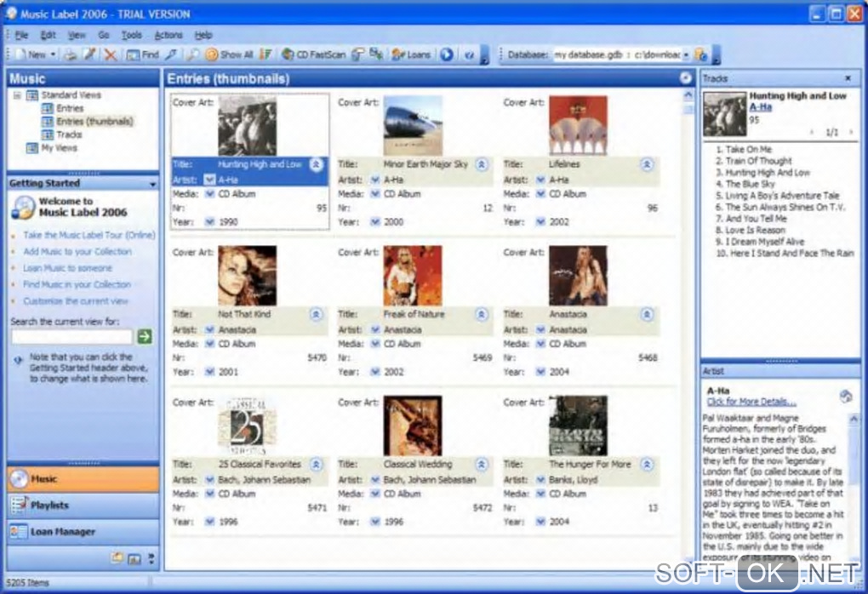Open Year dropdown showing 1990
Viewport: 868px width, 594px height.
click(209, 222)
